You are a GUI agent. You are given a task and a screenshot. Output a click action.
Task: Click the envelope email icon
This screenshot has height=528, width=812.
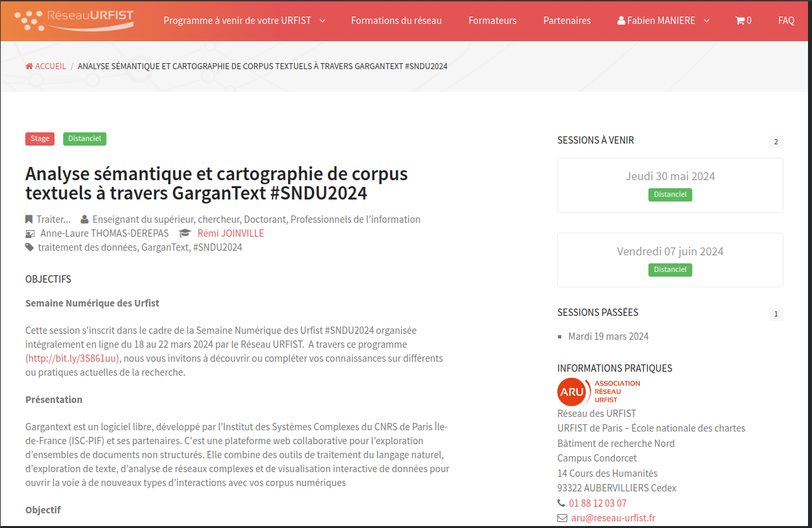click(562, 518)
